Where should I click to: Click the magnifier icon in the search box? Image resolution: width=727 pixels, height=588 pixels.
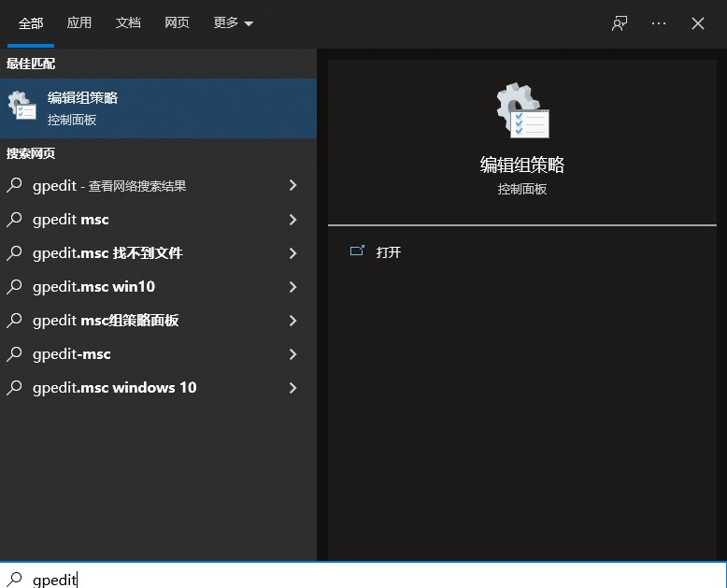(x=14, y=580)
